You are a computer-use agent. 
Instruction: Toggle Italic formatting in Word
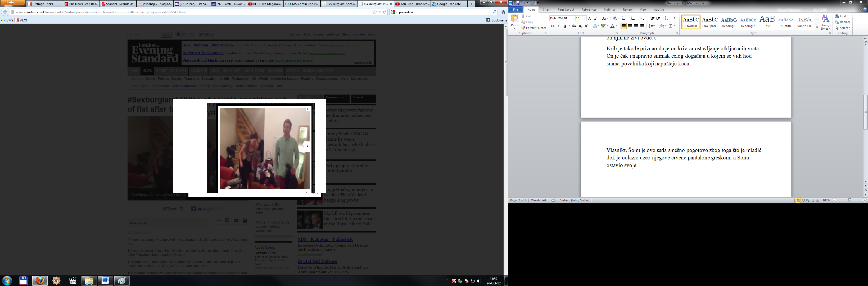click(x=558, y=26)
